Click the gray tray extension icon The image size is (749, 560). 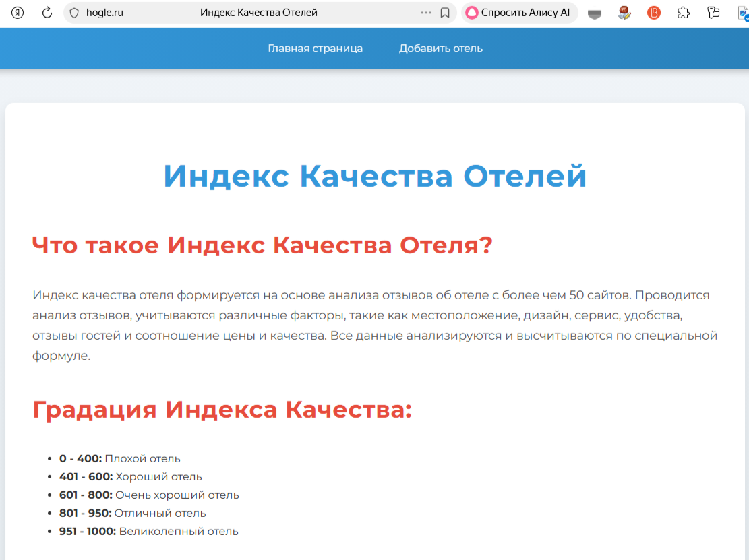pyautogui.click(x=595, y=13)
